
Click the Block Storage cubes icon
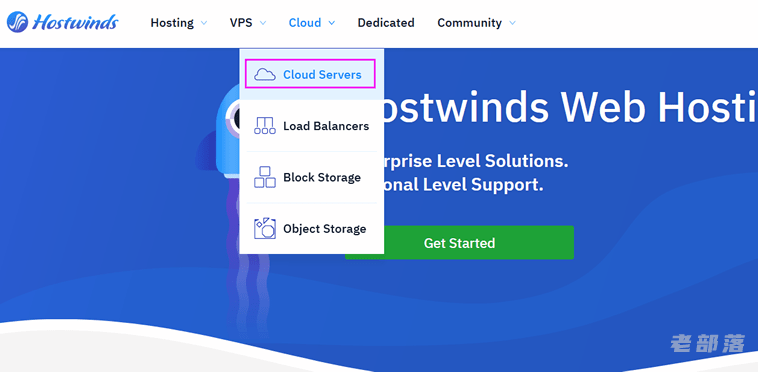[x=265, y=177]
